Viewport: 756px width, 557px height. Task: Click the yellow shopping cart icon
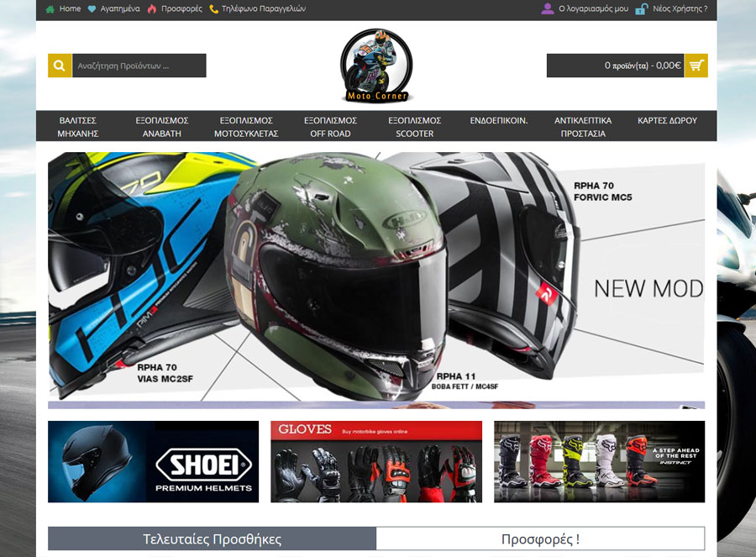(696, 66)
